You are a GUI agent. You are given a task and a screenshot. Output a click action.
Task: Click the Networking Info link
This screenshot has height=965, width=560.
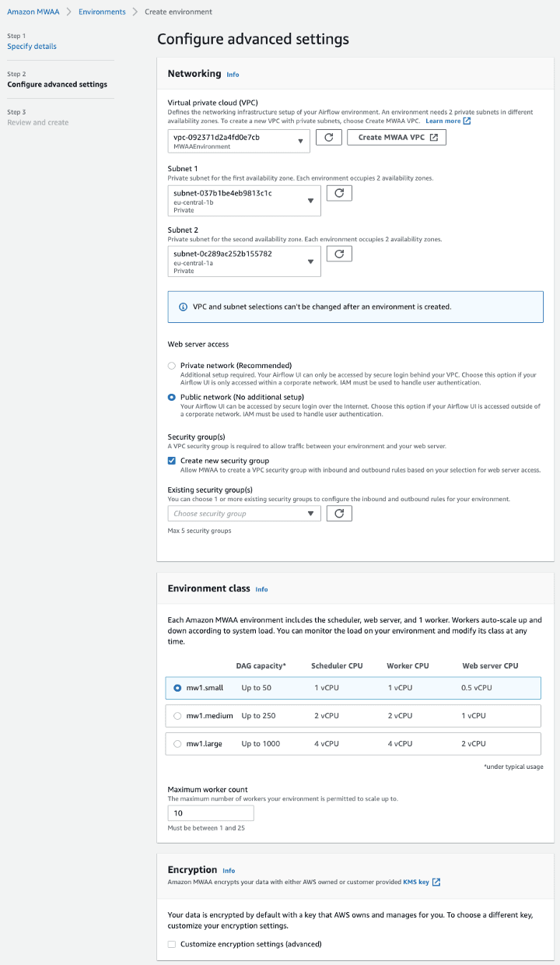click(233, 74)
